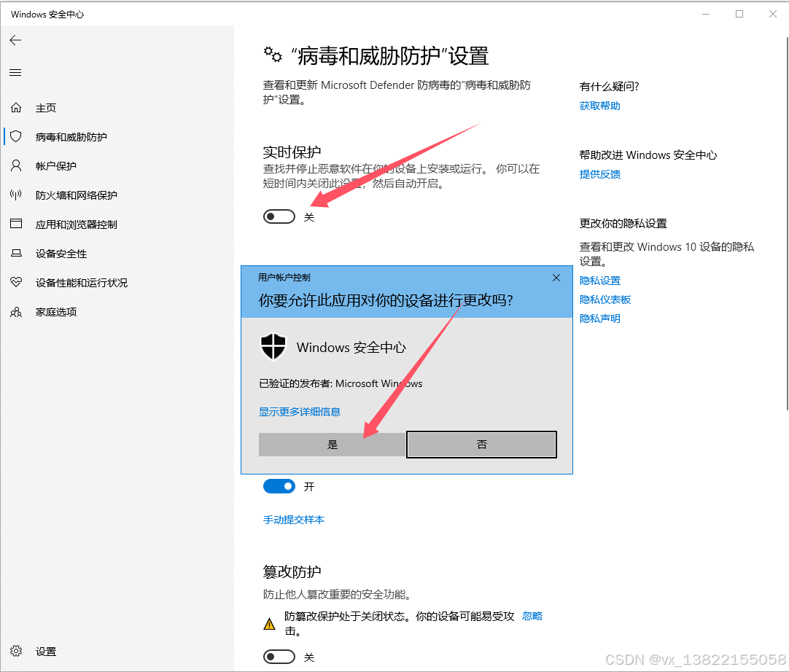Click 帮助改进 Windows 安全中心 heading

(x=648, y=155)
